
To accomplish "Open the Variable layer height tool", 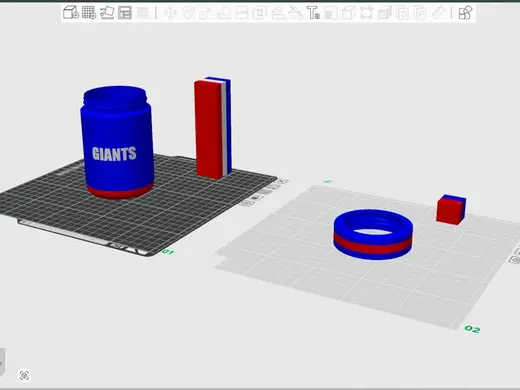I will [x=143, y=13].
